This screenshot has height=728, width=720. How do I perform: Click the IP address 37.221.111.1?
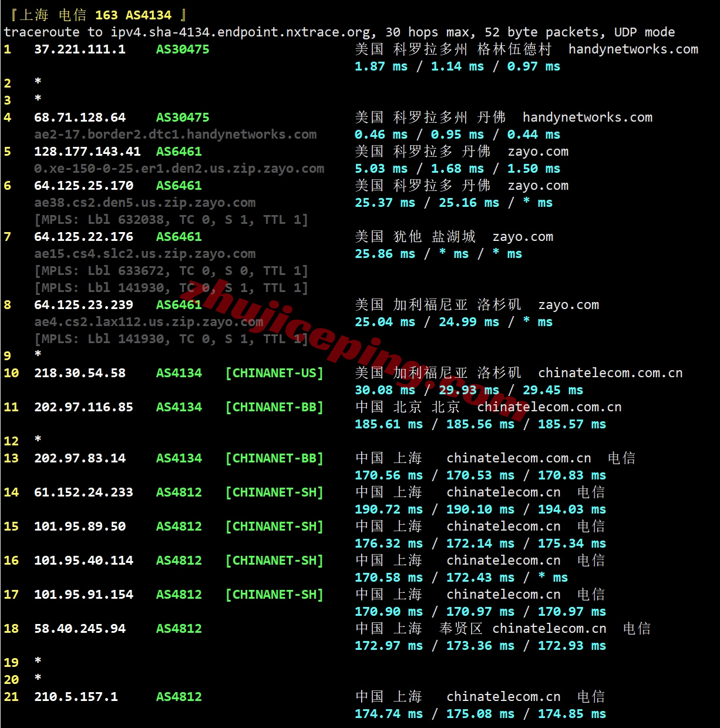79,49
